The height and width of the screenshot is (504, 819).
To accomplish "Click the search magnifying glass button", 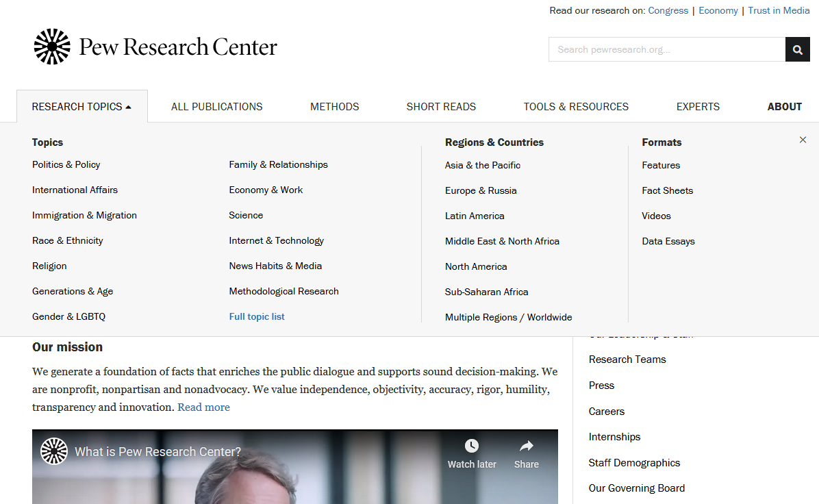I will coord(797,49).
